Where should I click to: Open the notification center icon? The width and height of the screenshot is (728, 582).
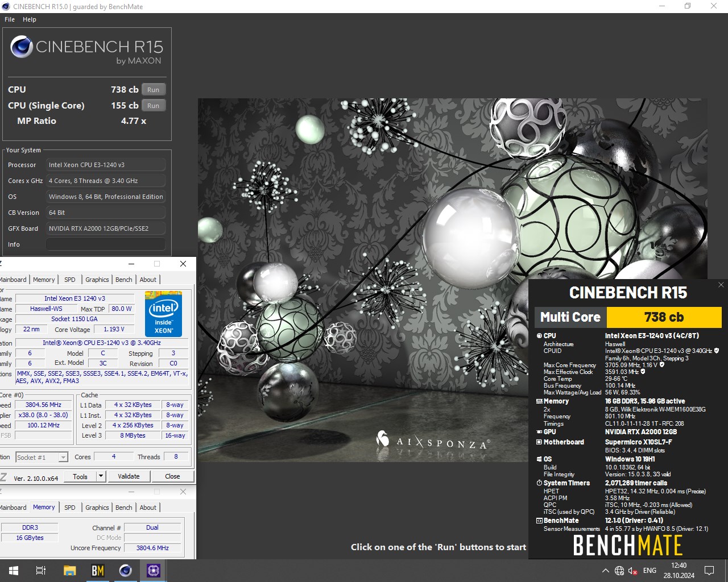tap(709, 571)
